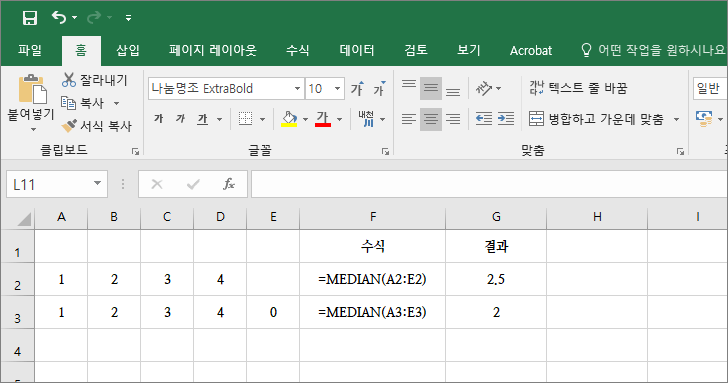Switch to the 데이터 ribbon tab
Viewport: 728px width, 383px height.
tap(357, 50)
